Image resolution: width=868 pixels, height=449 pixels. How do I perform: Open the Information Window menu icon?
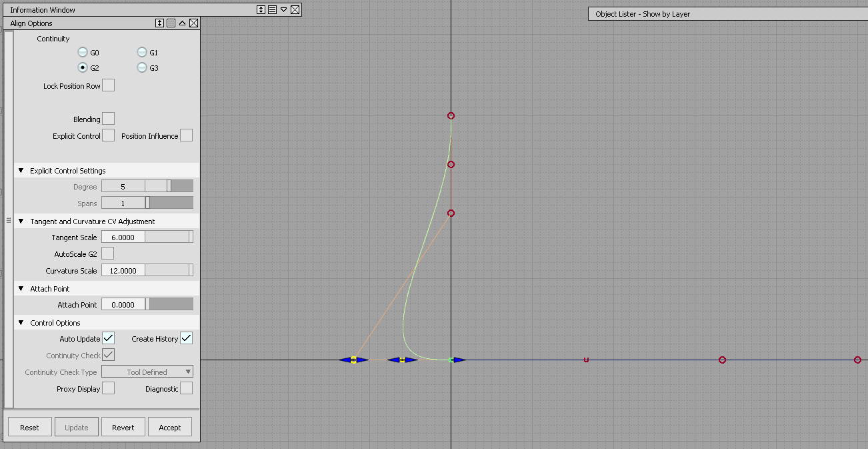click(271, 9)
